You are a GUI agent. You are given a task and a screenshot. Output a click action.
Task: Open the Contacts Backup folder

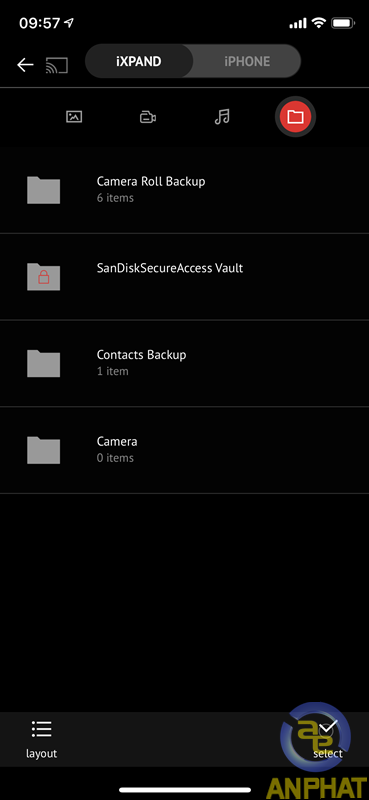(184, 363)
